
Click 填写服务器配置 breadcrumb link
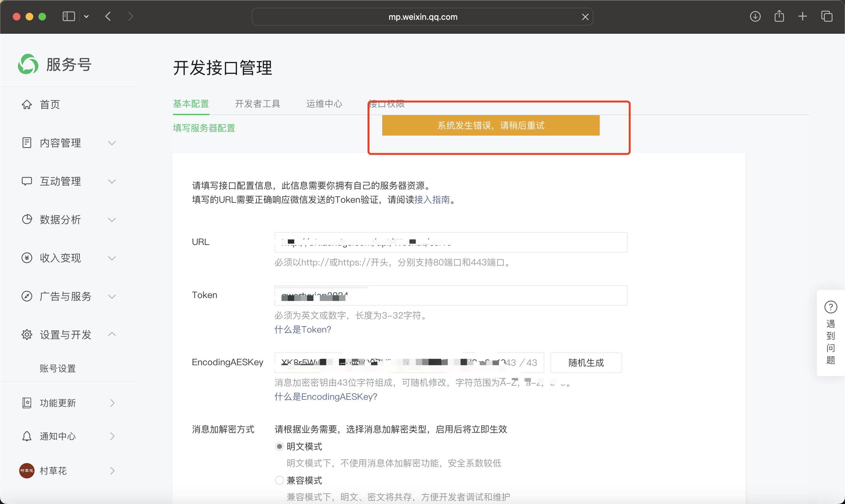204,128
